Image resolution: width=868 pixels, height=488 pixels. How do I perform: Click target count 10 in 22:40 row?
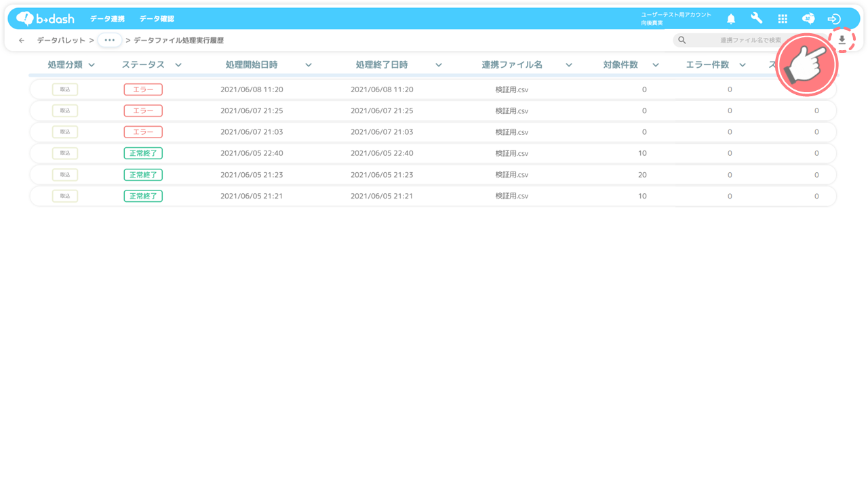click(642, 153)
